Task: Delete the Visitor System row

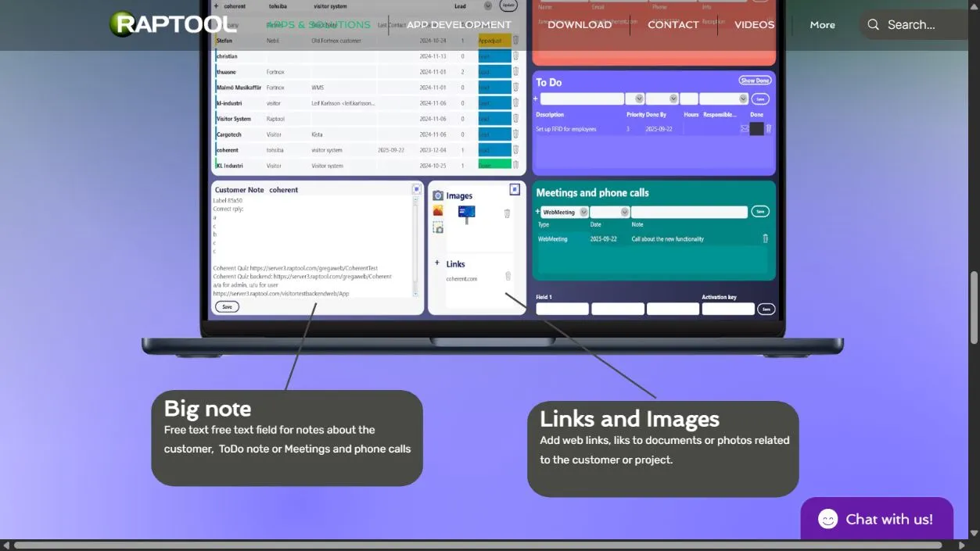Action: [515, 119]
